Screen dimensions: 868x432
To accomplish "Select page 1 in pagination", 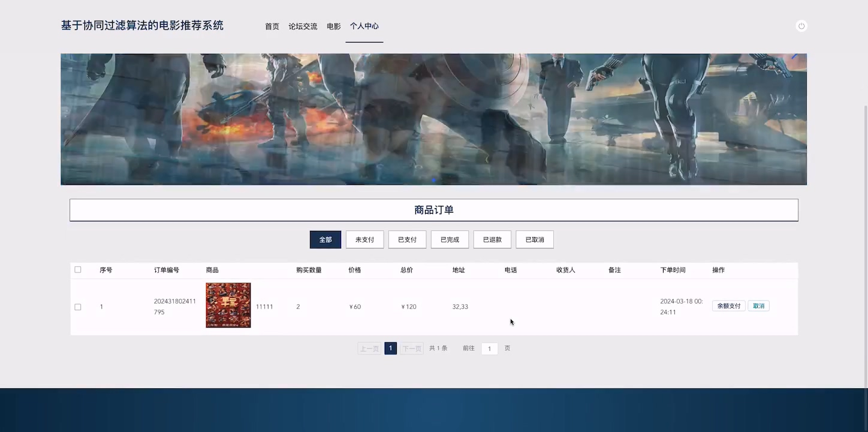I will click(391, 349).
